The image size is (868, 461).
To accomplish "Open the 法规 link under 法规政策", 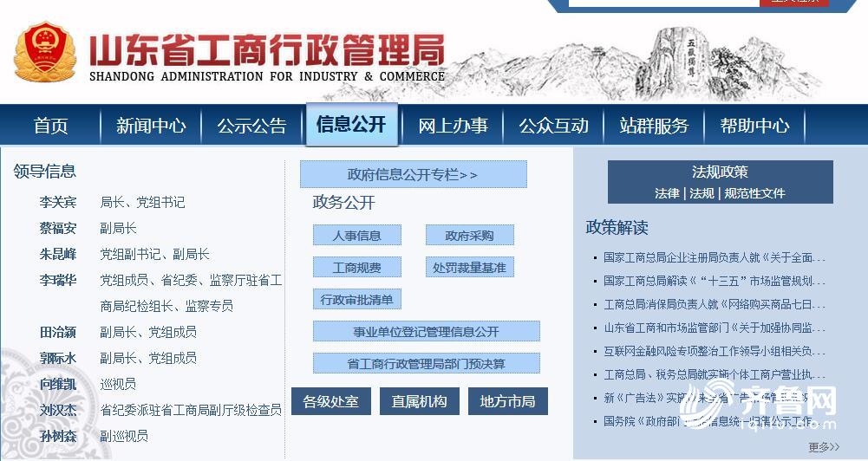I will coord(702,193).
